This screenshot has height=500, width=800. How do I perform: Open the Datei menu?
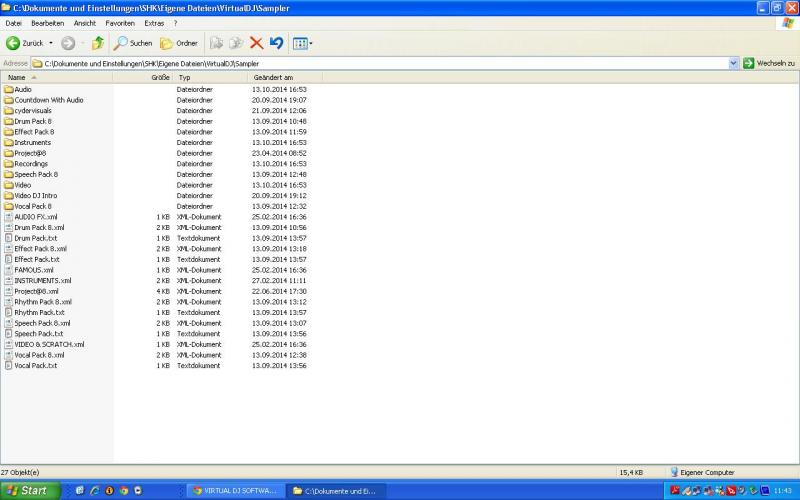14,23
